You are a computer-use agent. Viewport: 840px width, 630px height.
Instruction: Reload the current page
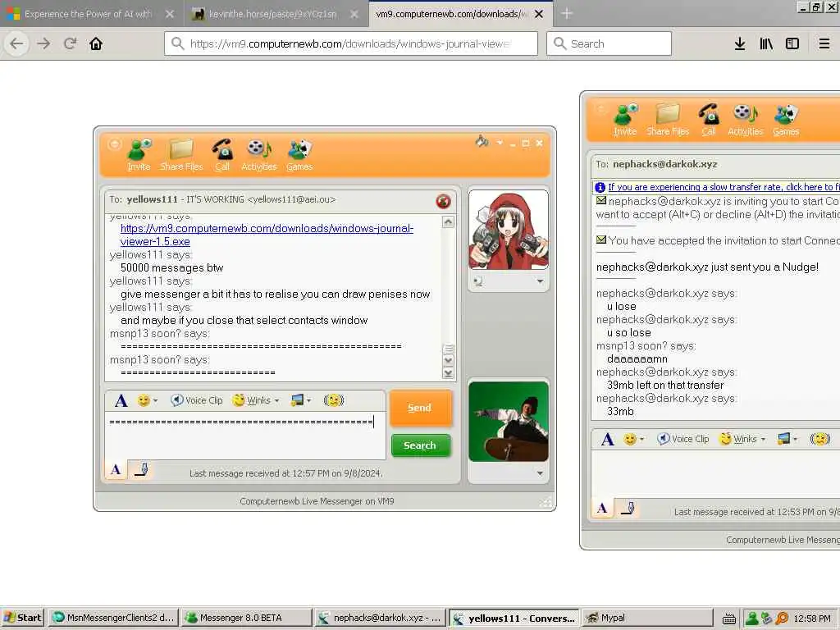(x=71, y=43)
